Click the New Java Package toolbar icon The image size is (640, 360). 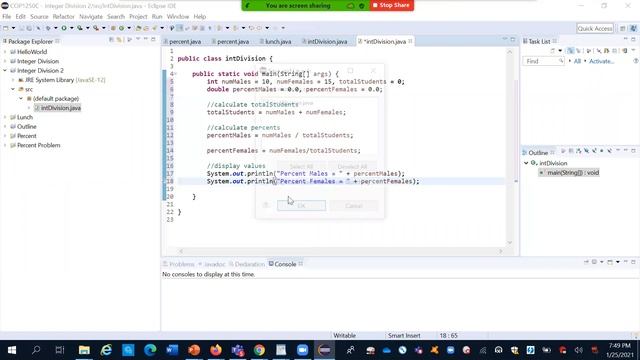(x=113, y=28)
